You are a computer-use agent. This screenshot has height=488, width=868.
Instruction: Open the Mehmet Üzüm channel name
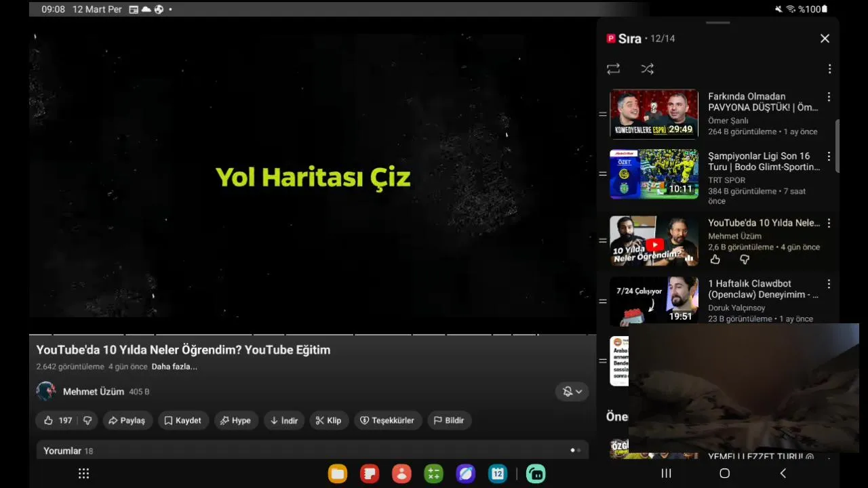94,392
